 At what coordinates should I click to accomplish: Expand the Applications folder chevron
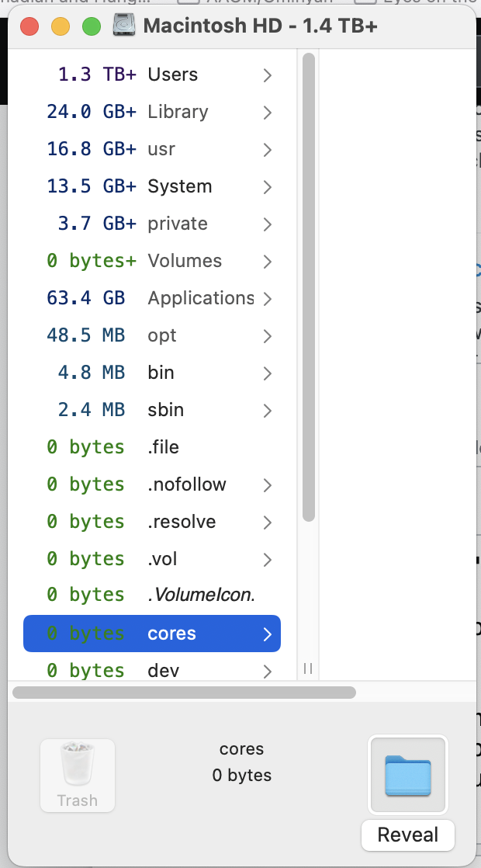click(268, 299)
